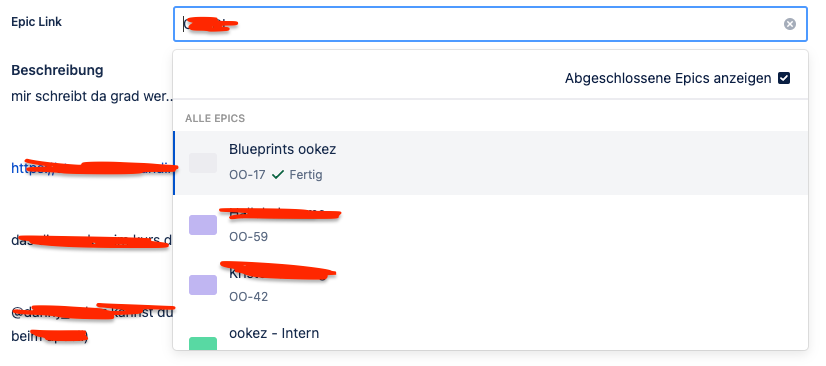Click the Epic Link field label

tap(36, 22)
